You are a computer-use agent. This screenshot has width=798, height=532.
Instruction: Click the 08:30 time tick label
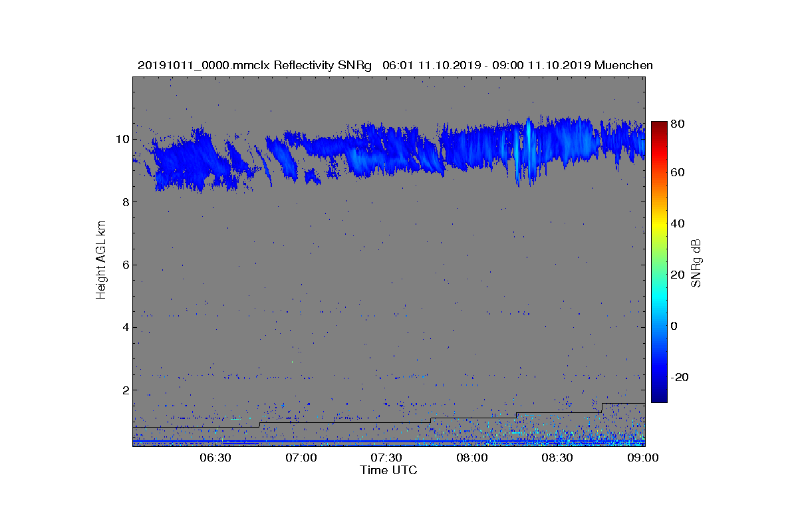tap(558, 458)
